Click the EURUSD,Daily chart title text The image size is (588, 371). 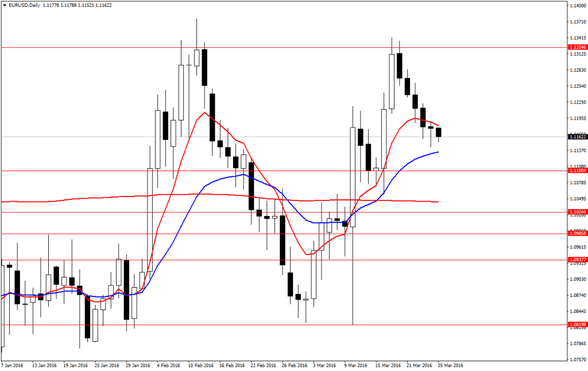[x=24, y=5]
